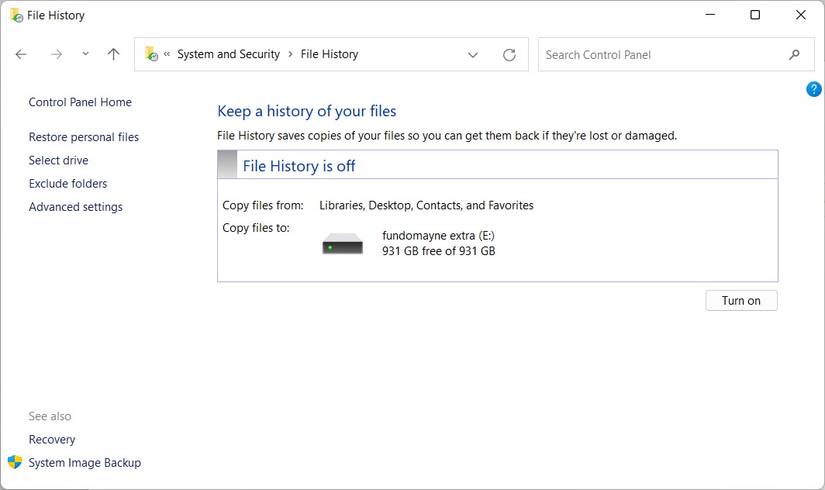This screenshot has width=825, height=490.
Task: Open Advanced settings link
Action: 76,207
